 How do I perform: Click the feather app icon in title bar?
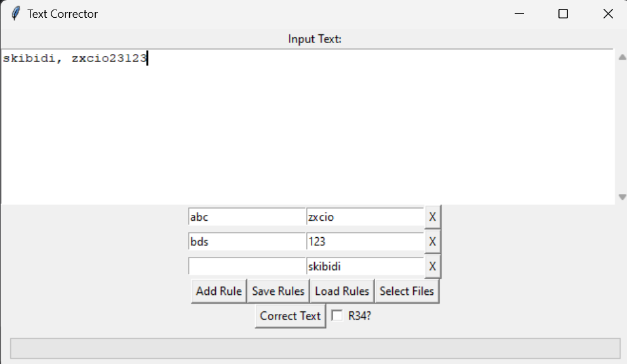pyautogui.click(x=16, y=13)
